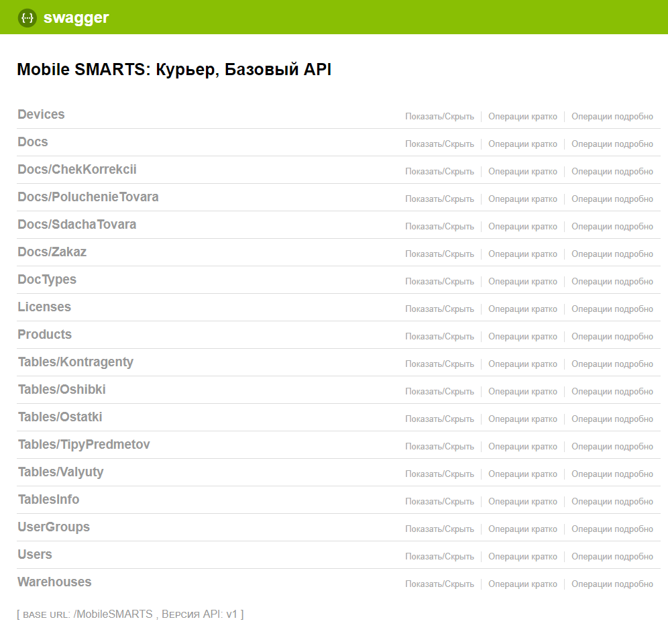This screenshot has width=668, height=644.
Task: Toggle Показать/Скрыть for Products
Action: [440, 336]
